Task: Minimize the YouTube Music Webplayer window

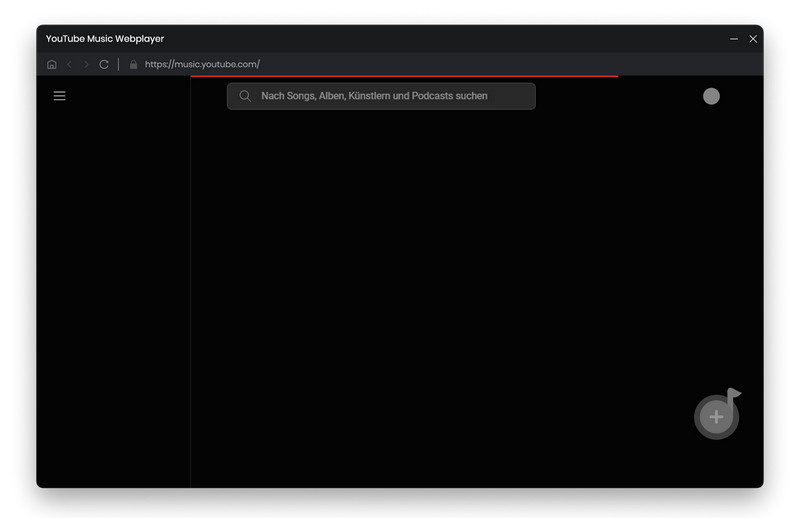Action: [734, 39]
